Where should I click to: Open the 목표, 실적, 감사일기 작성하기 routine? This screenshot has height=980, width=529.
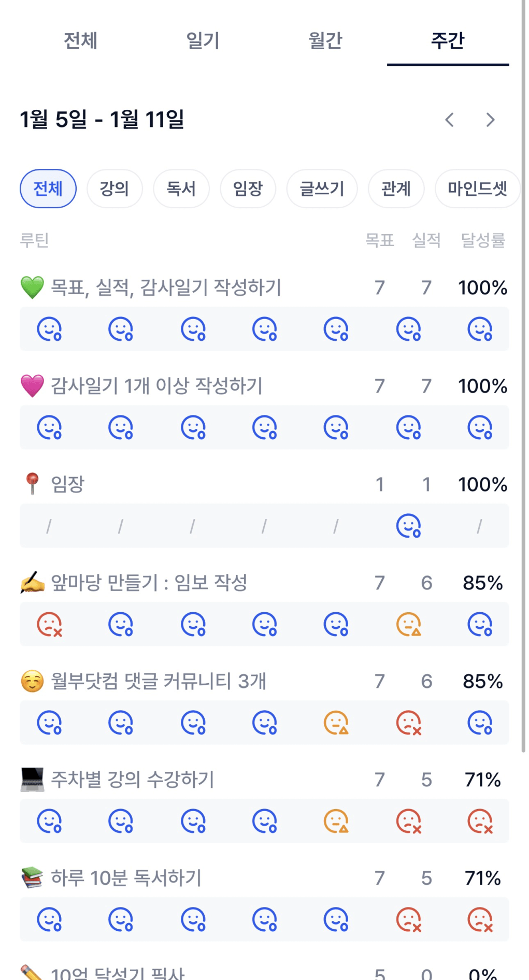tap(166, 287)
